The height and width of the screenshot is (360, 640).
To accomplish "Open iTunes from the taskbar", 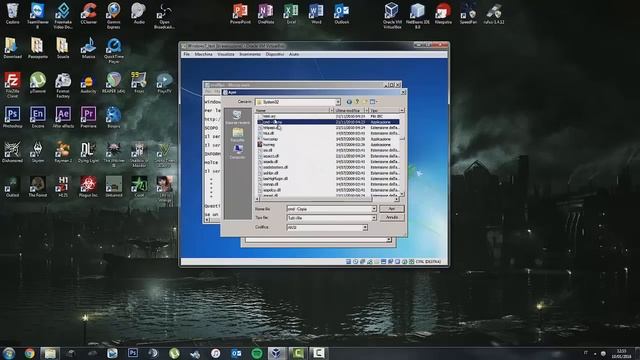I will (x=216, y=353).
